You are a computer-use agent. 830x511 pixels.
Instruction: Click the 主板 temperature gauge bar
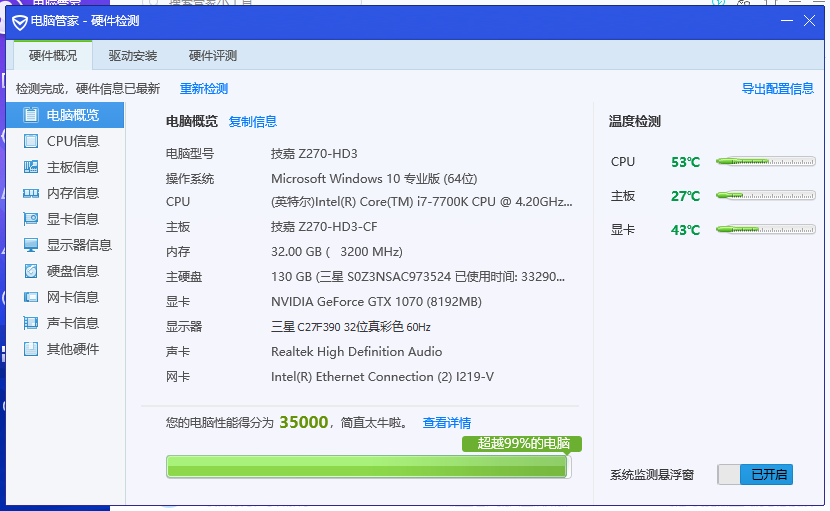(765, 195)
